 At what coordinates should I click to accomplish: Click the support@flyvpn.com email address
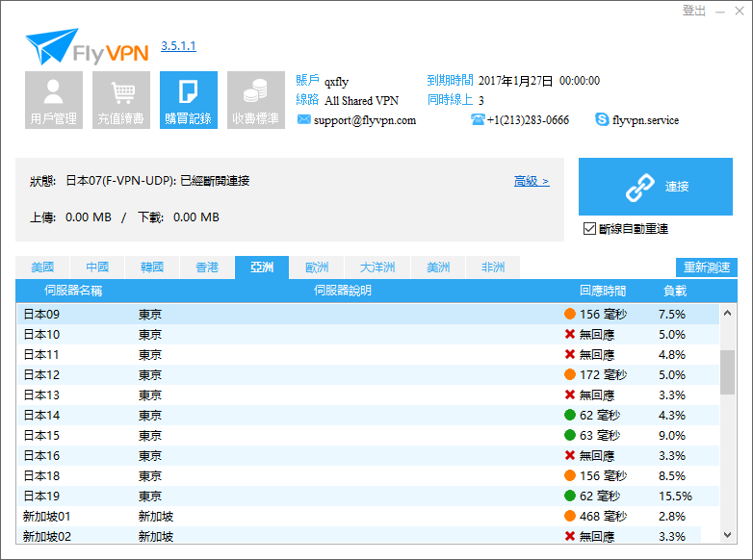click(x=365, y=120)
